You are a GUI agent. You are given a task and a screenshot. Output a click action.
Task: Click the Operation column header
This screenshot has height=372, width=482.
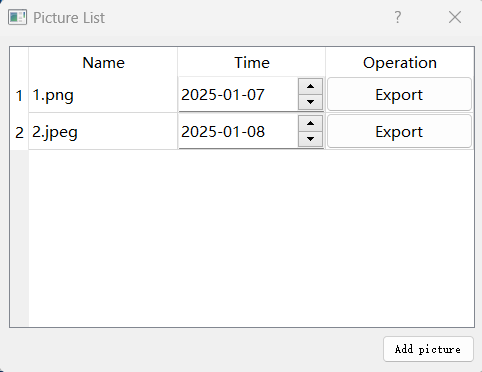click(400, 63)
